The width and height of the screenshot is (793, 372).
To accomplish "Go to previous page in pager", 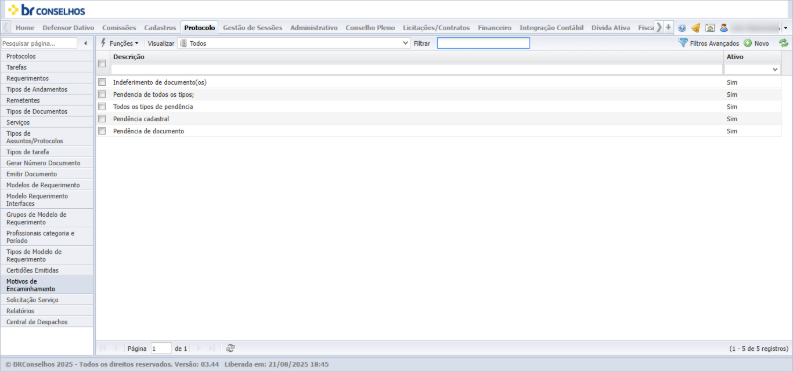I will pyautogui.click(x=116, y=348).
